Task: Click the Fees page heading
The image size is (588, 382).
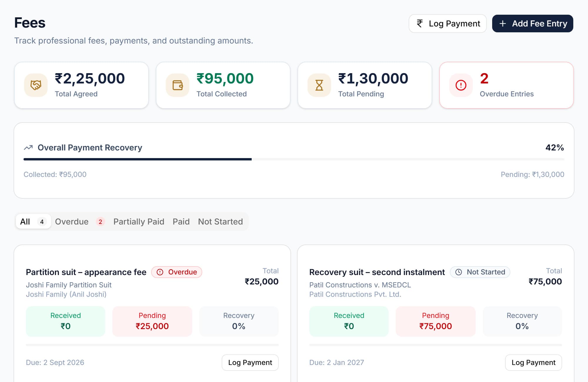Action: [30, 23]
